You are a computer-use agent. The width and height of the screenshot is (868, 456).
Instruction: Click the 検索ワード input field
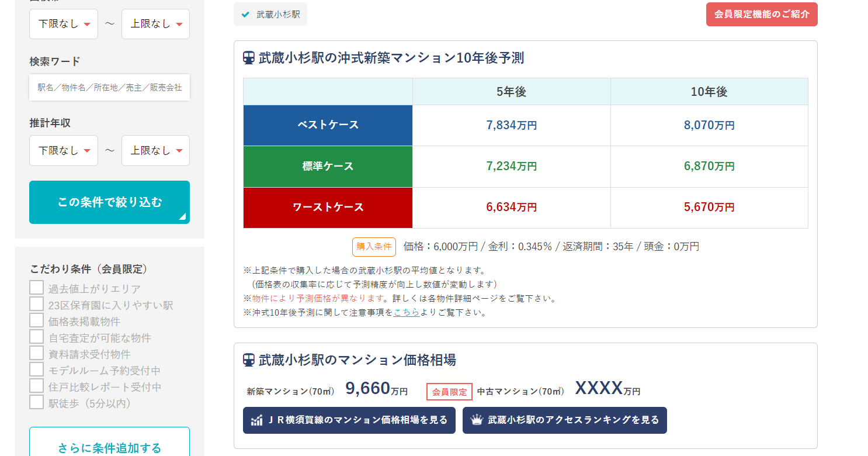click(x=109, y=87)
